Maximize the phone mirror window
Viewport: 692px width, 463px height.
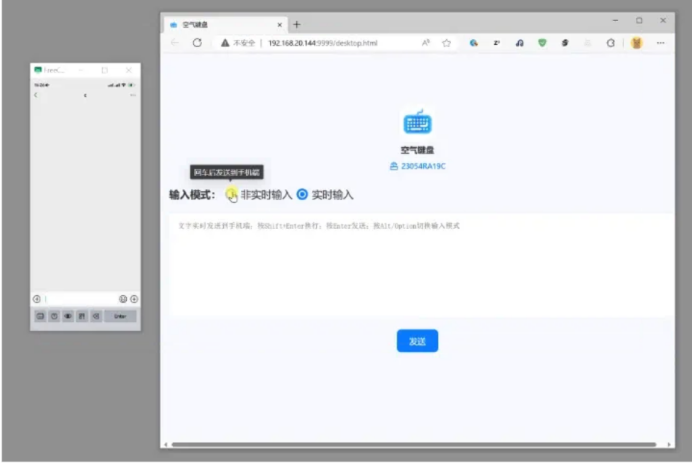105,70
